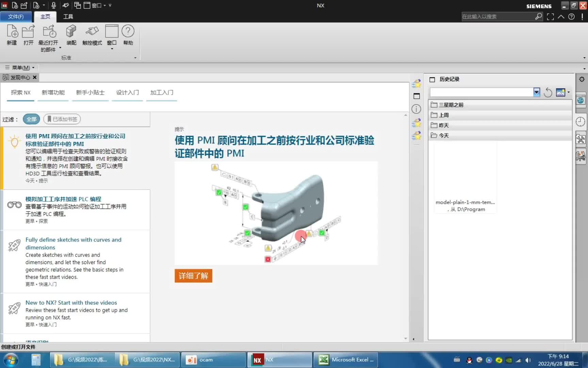Select the 加工入门 tab

click(162, 93)
